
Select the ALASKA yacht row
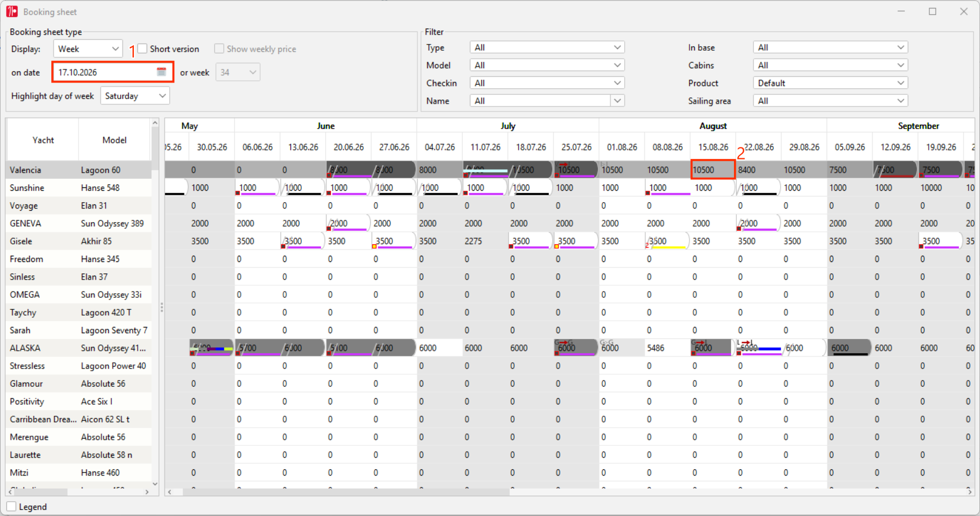tap(79, 348)
